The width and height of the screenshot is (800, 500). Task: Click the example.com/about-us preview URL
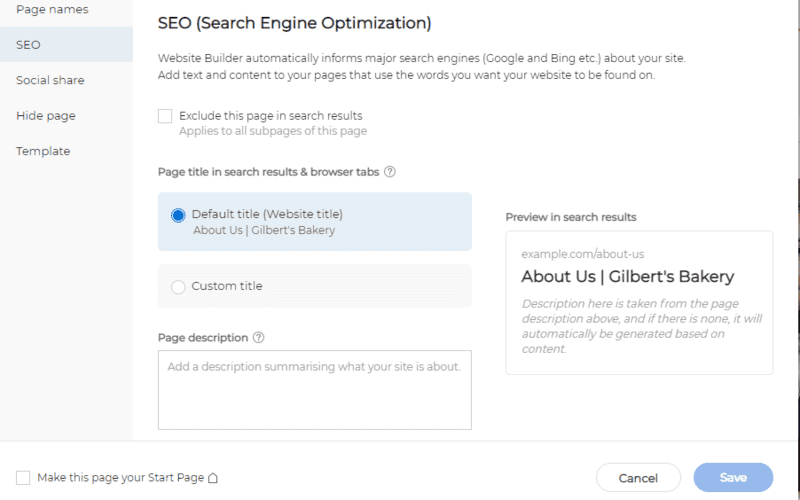click(x=583, y=254)
